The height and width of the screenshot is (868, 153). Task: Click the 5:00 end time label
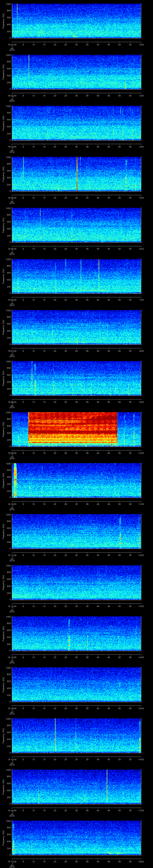141,198
